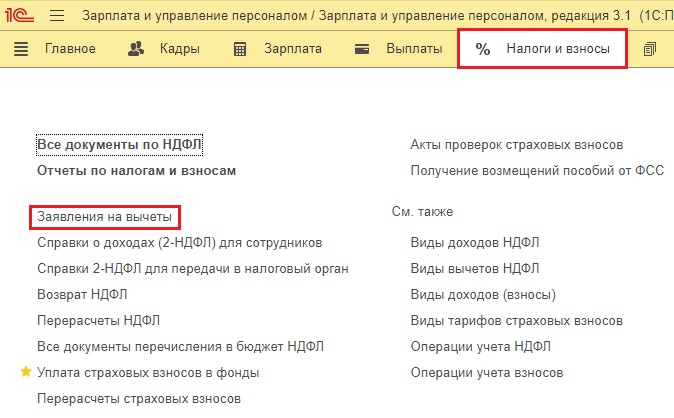Viewport: 674px width, 418px height.
Task: Open the Главное section
Action: [x=70, y=49]
